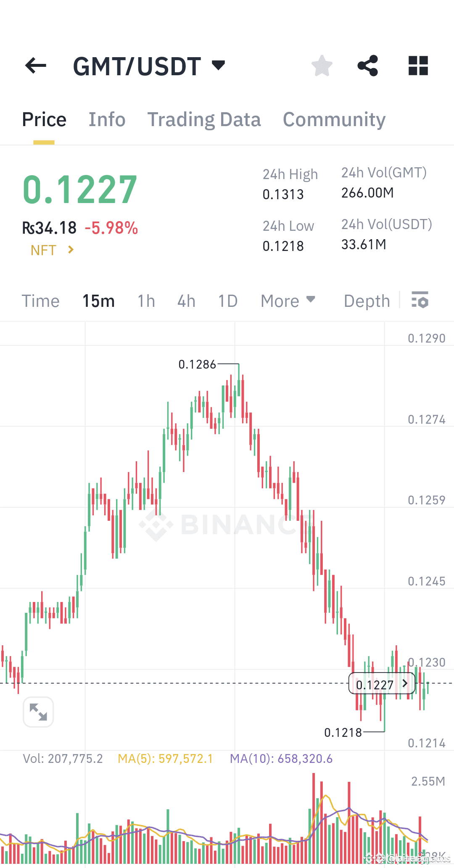
Task: Tap the star to favorite GMT/USDT
Action: [322, 66]
